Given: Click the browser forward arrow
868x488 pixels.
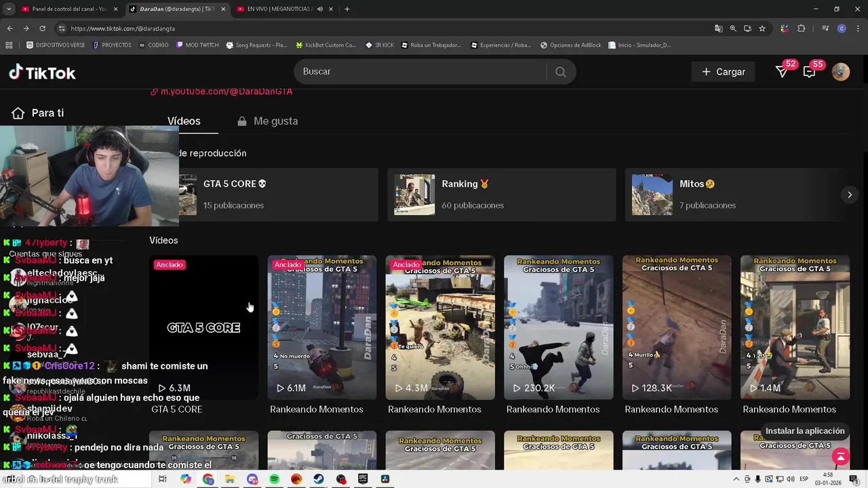Looking at the screenshot, I should click(x=26, y=28).
